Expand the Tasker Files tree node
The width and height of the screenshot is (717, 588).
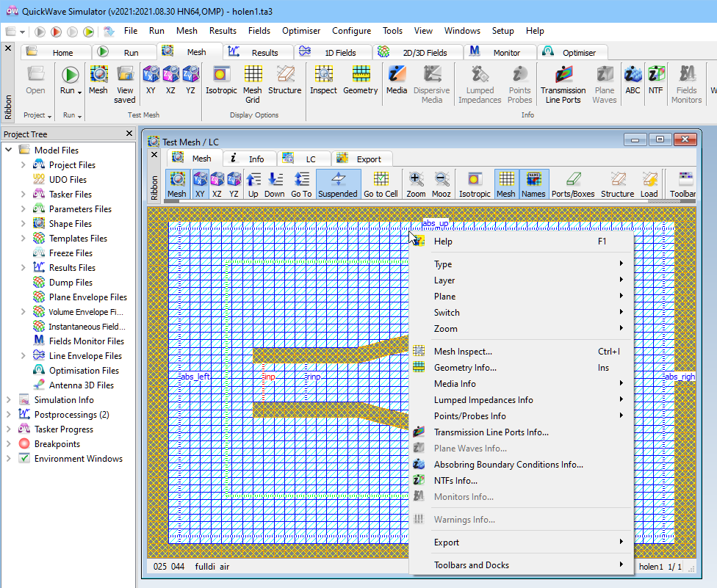tap(24, 195)
